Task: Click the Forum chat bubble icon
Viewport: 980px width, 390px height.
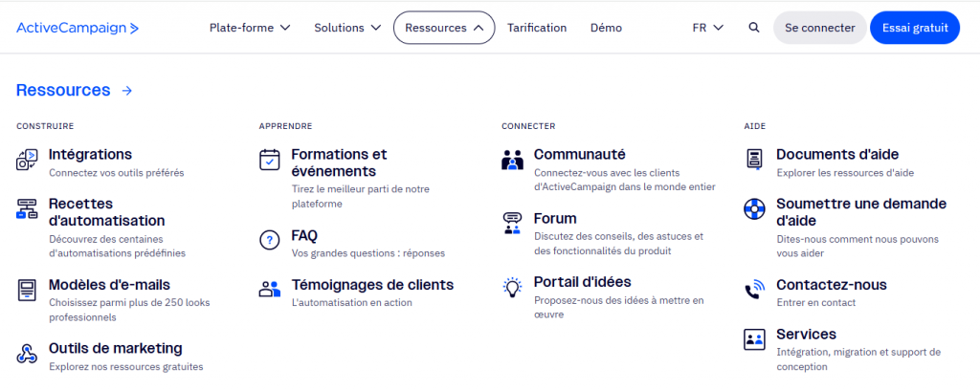Action: click(512, 224)
